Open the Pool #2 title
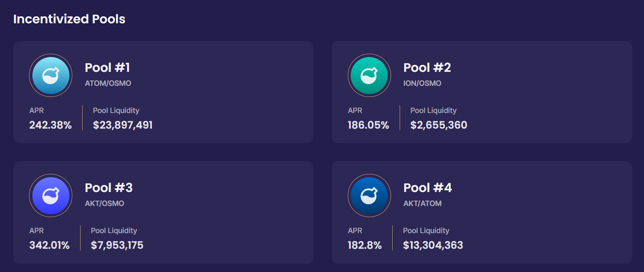 point(427,67)
